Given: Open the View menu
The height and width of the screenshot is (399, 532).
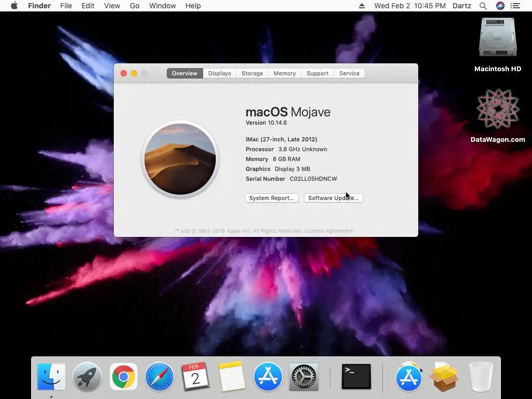Looking at the screenshot, I should tap(112, 6).
